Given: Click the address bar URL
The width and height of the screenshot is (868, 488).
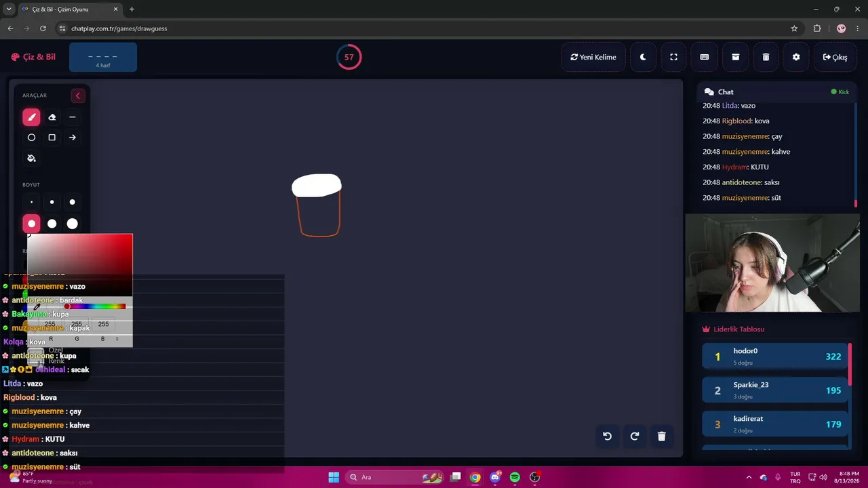Looking at the screenshot, I should pyautogui.click(x=119, y=28).
